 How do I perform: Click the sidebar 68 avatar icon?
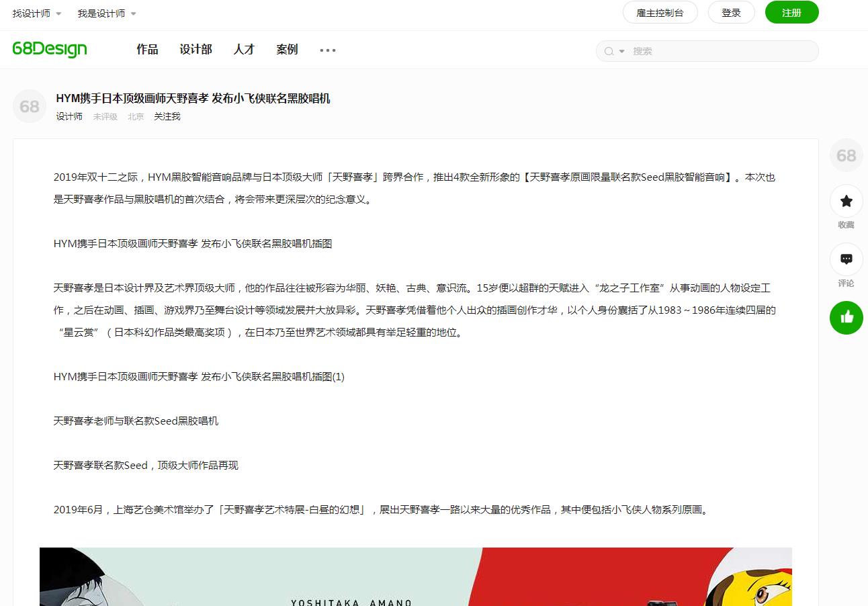(x=847, y=155)
